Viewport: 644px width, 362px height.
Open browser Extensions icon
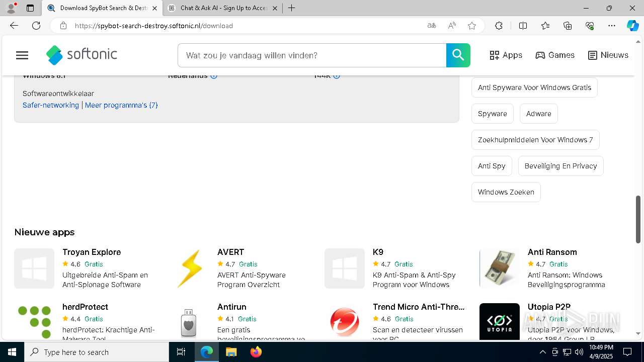(499, 26)
